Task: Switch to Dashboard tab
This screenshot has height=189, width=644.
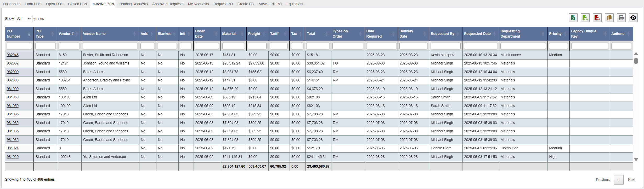Action: coord(12,4)
